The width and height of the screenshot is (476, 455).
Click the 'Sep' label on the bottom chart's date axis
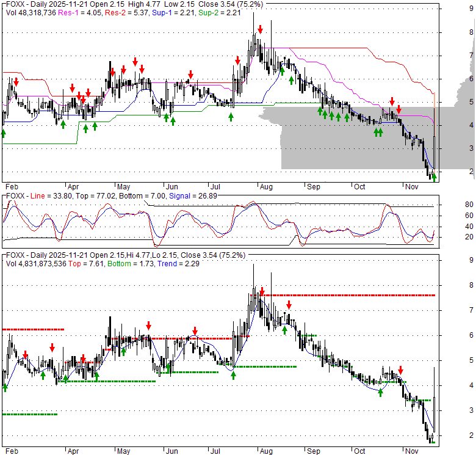[313, 451]
